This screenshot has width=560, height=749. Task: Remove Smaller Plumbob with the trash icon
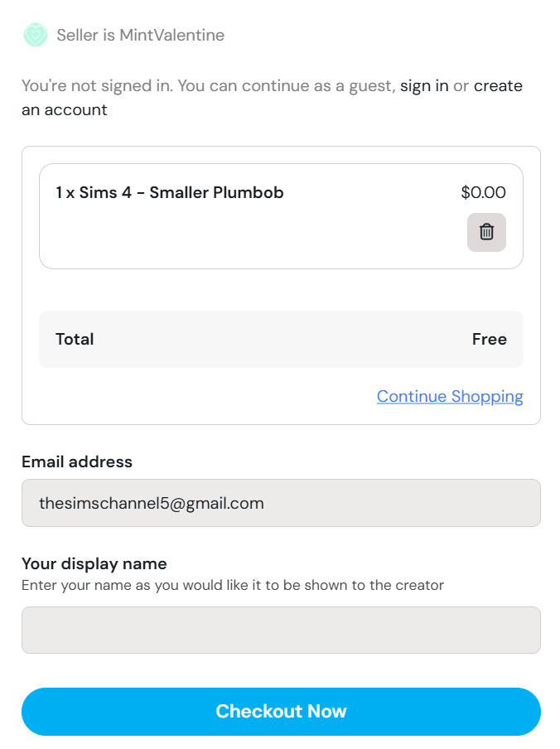486,232
